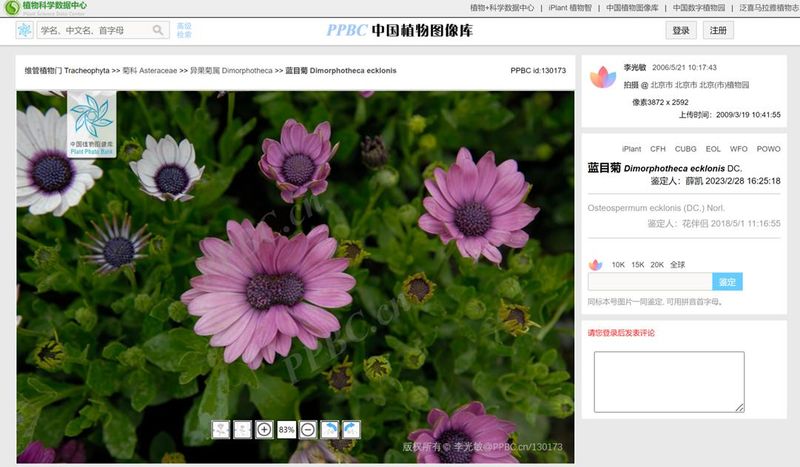The image size is (800, 467).
Task: Zoom out using the minus magnifier icon
Action: coord(308,430)
